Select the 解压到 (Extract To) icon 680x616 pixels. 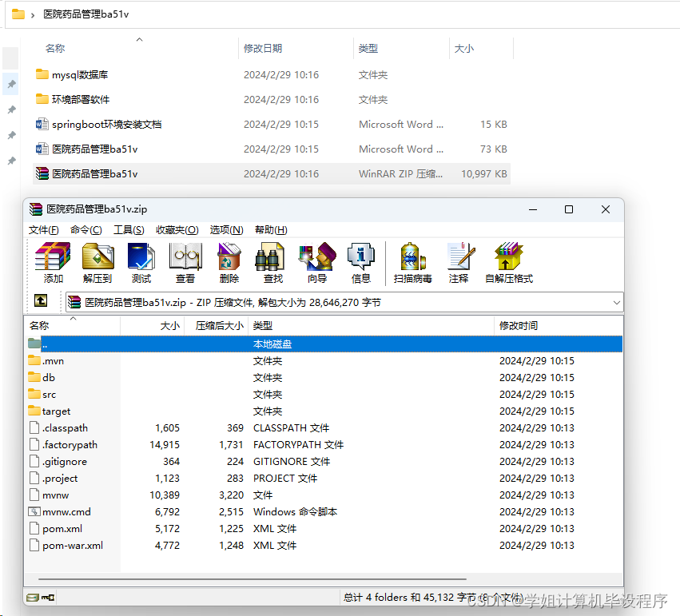click(97, 263)
